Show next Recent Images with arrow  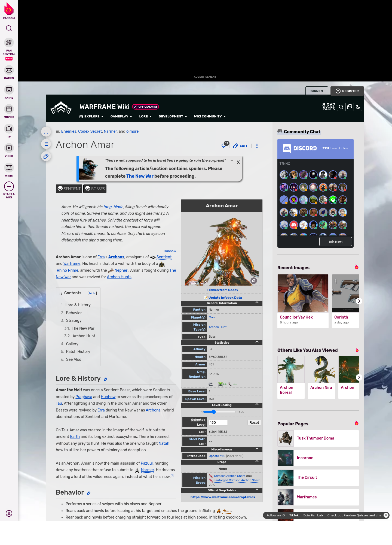coord(359,301)
